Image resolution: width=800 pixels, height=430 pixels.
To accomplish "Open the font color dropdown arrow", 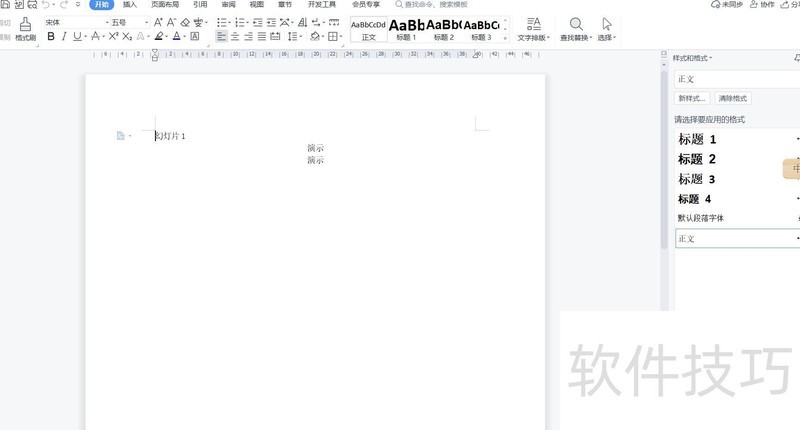I will (x=184, y=37).
